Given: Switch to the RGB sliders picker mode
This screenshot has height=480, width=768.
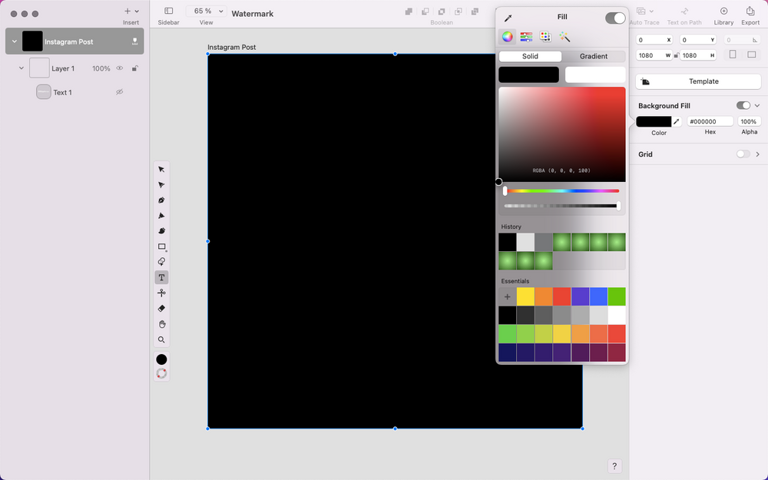Looking at the screenshot, I should coord(526,37).
